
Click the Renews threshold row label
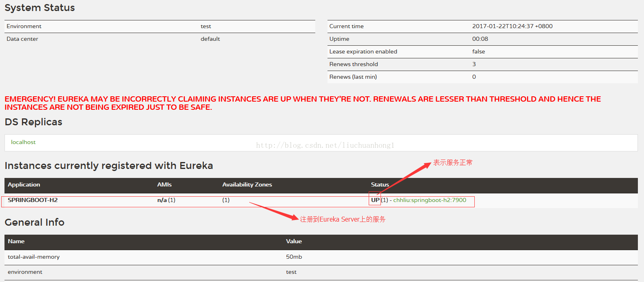pyautogui.click(x=354, y=64)
